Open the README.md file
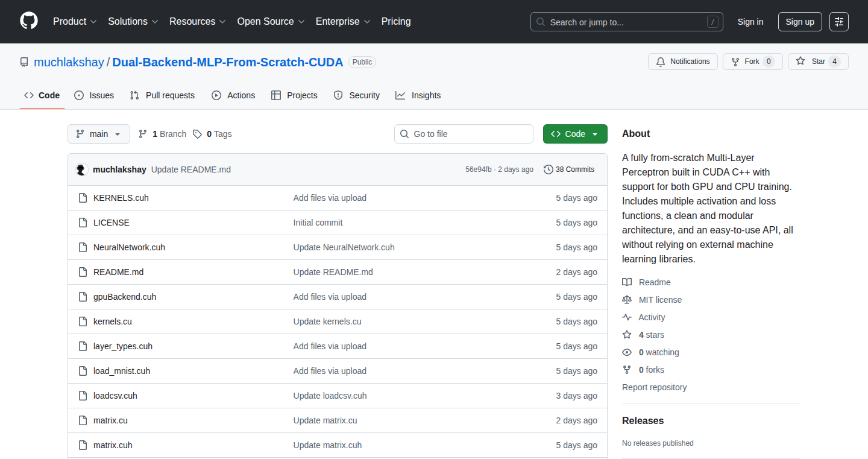Screen dimensions: 868x459 pos(119,272)
